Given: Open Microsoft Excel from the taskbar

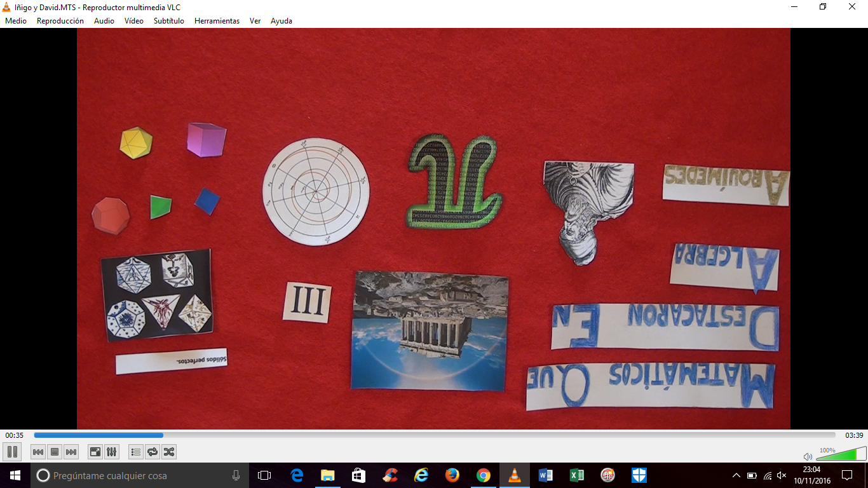Looking at the screenshot, I should (x=576, y=475).
